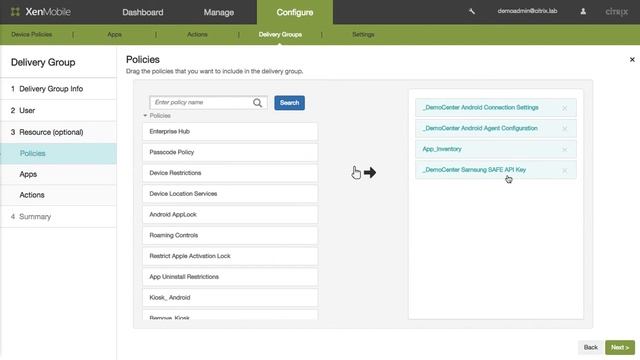The height and width of the screenshot is (360, 640).
Task: Select the Device Restrictions policy
Action: click(x=230, y=173)
